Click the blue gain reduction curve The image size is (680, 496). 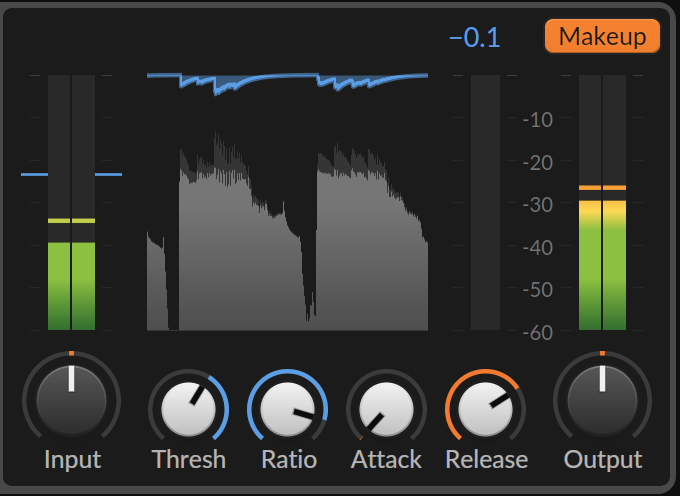click(288, 83)
